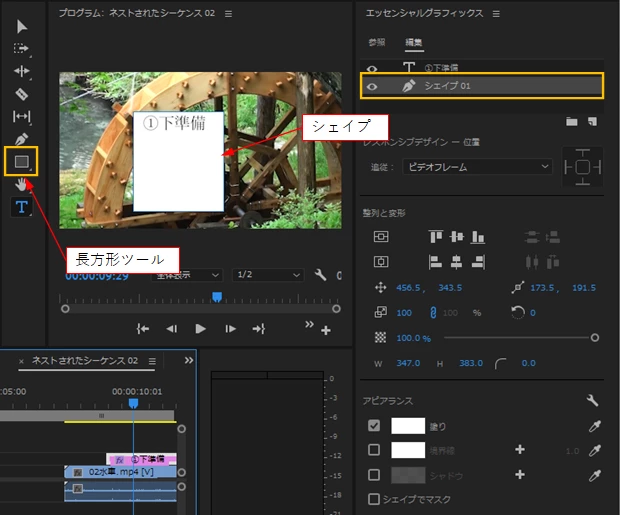This screenshot has width=620, height=515.
Task: Open program monitor wrench settings
Action: (320, 275)
